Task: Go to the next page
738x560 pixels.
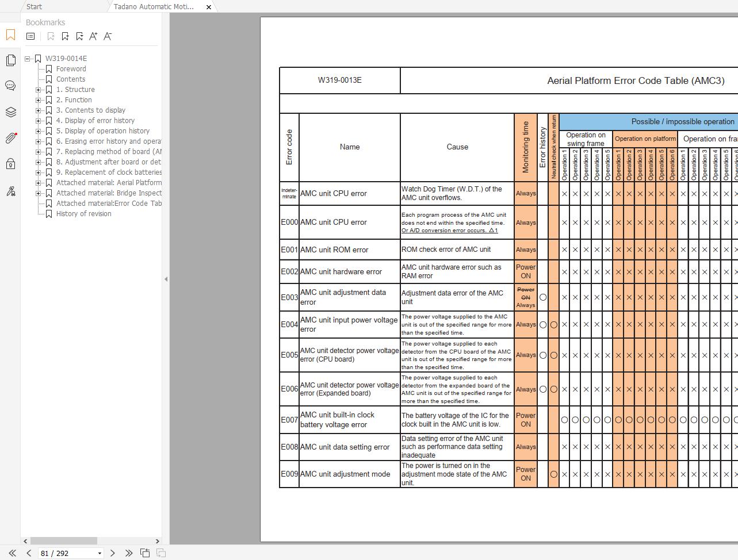Action: tap(112, 553)
